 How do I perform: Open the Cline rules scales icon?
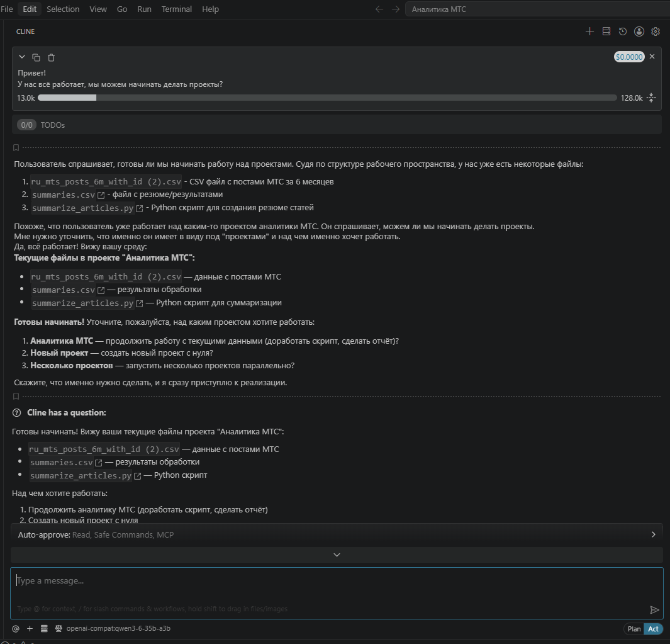pos(59,629)
